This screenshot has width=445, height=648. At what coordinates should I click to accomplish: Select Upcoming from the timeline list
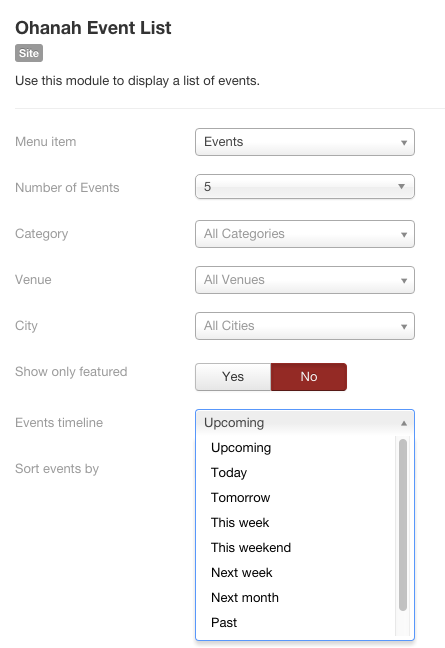296,448
